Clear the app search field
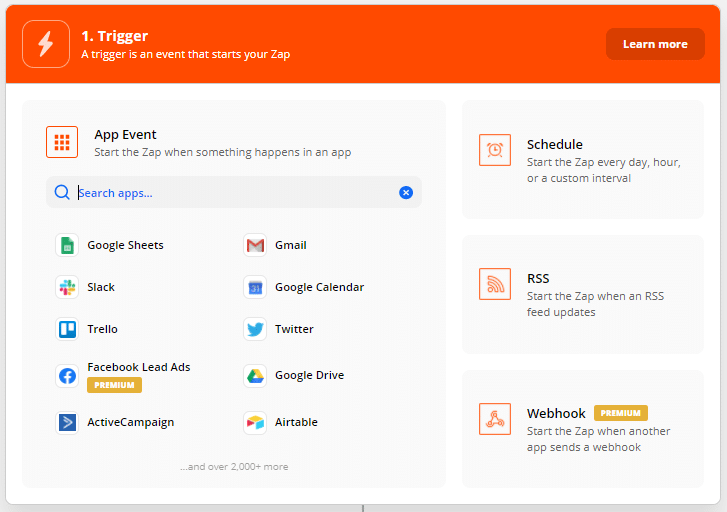This screenshot has width=727, height=512. (406, 192)
